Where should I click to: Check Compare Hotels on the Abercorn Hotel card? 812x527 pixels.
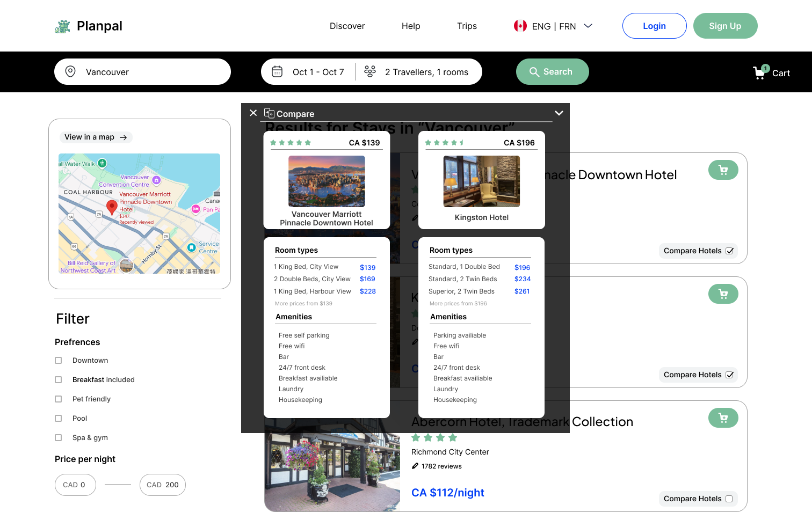pos(729,499)
